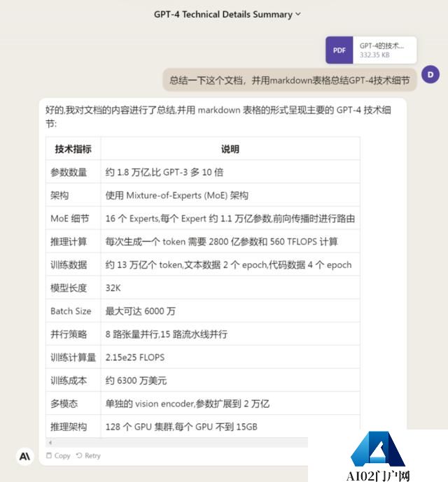Viewport: 448px width, 482px height.
Task: Click the 多模态 row label
Action: [64, 404]
